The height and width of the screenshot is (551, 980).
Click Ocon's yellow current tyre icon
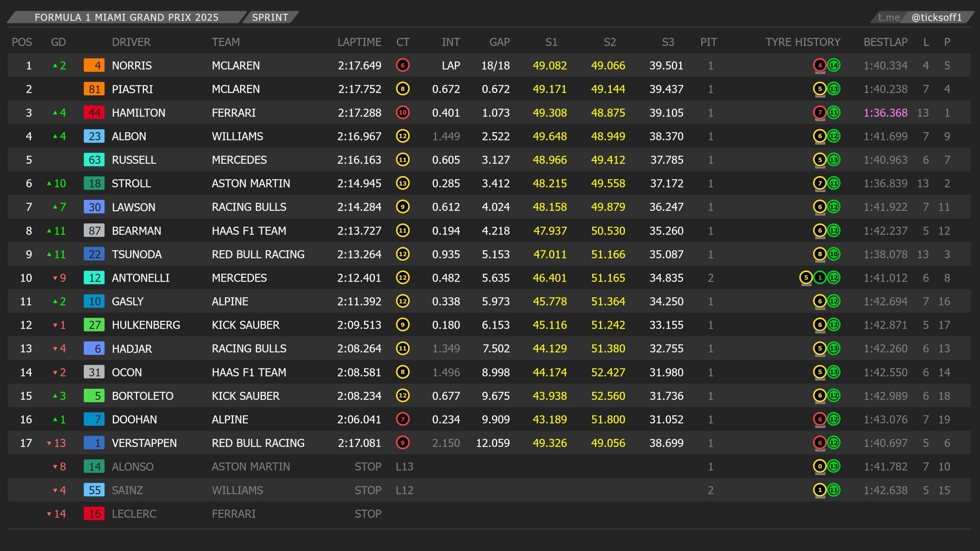point(402,372)
